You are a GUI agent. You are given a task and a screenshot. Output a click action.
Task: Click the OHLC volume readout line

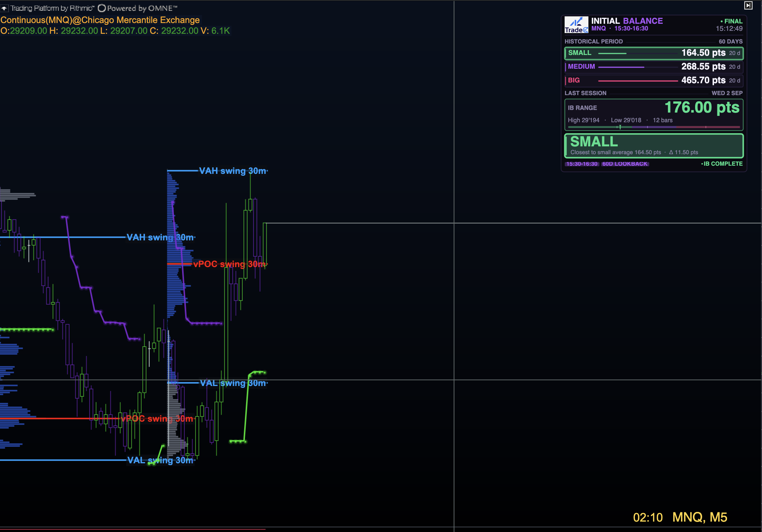click(115, 31)
